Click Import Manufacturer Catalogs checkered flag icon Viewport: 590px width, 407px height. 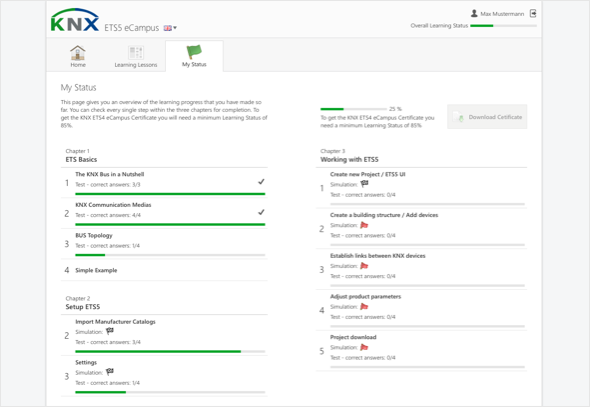pyautogui.click(x=109, y=331)
